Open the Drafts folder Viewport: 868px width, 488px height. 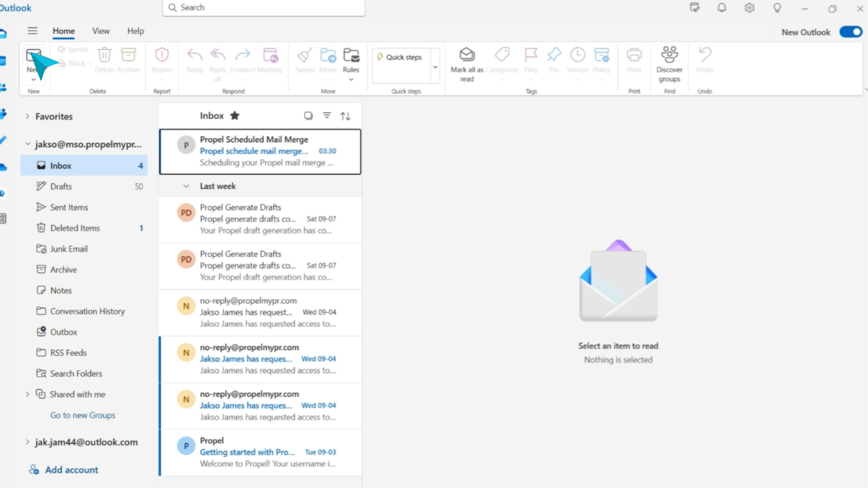[x=84, y=187]
